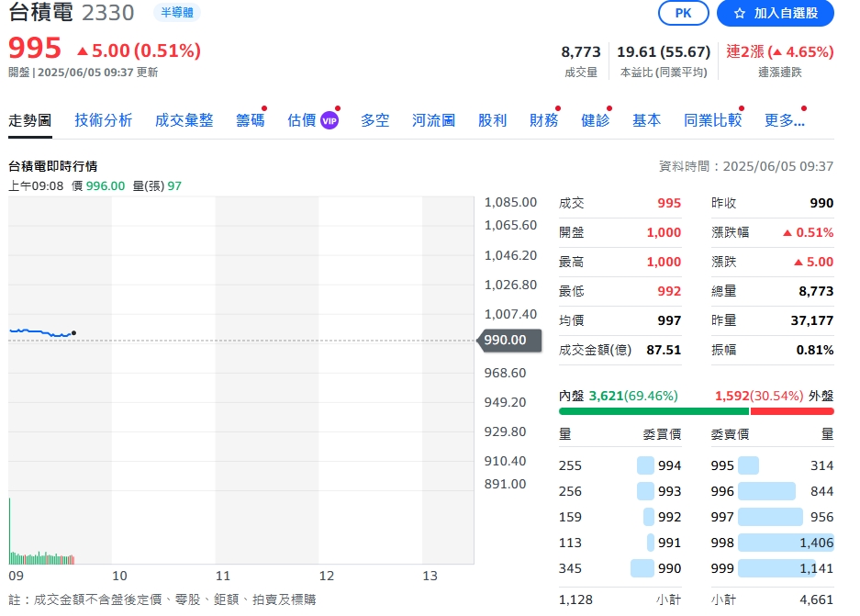The width and height of the screenshot is (860, 616).
Task: Click the bid price 991 row
Action: [620, 543]
